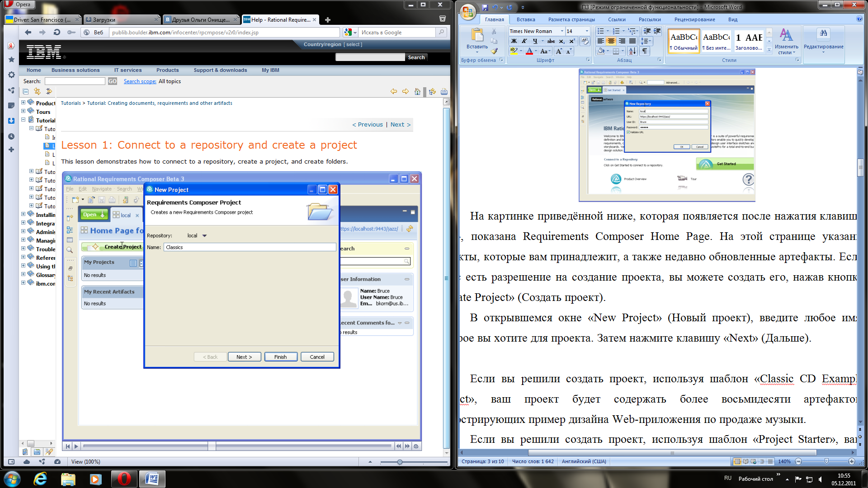Apply the yellow text highlight color
The height and width of the screenshot is (488, 868).
[514, 51]
